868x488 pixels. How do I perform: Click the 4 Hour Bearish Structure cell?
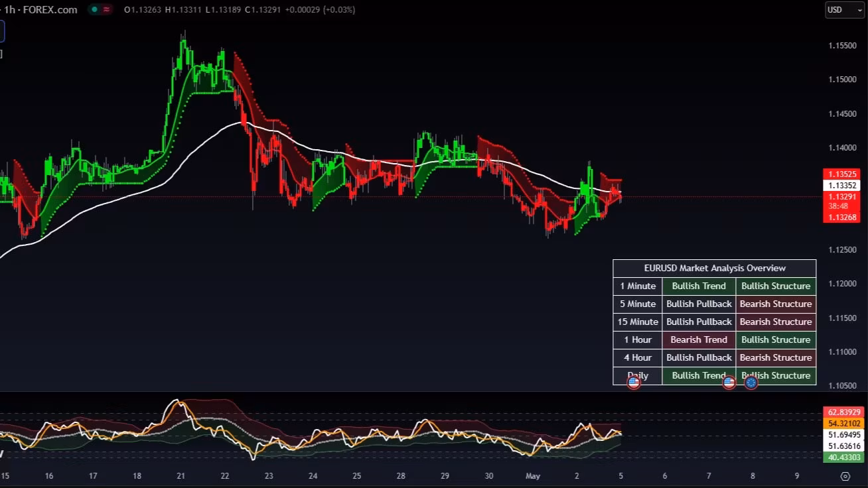tap(775, 357)
